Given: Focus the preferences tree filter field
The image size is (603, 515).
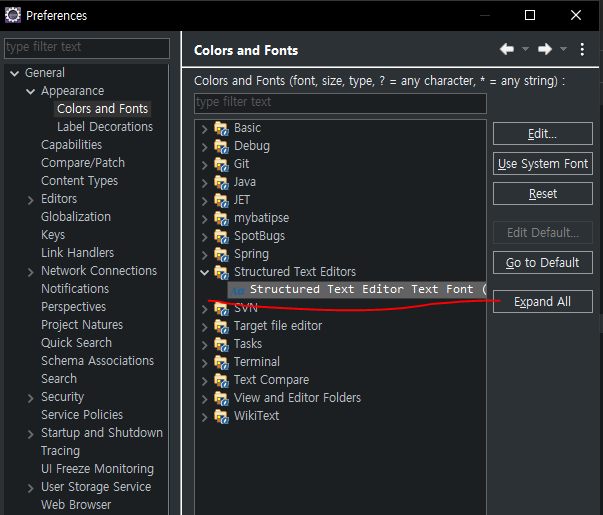Looking at the screenshot, I should click(x=87, y=48).
